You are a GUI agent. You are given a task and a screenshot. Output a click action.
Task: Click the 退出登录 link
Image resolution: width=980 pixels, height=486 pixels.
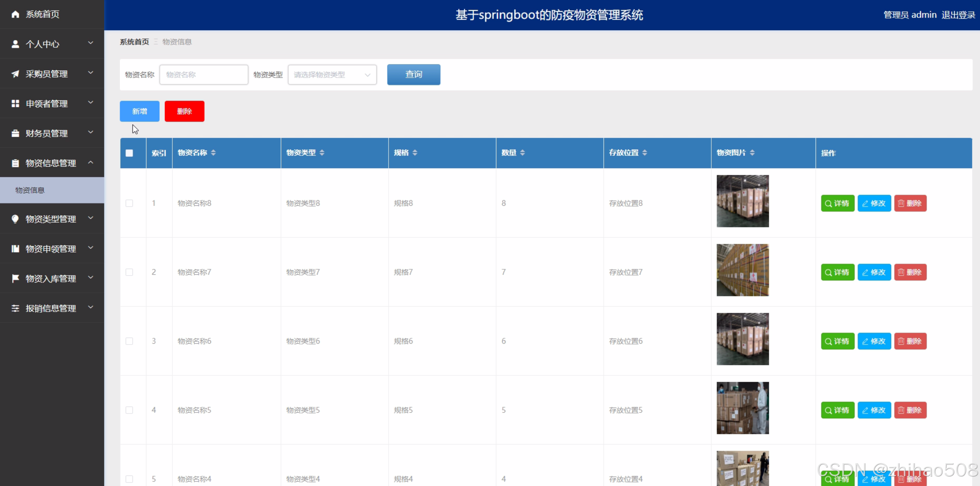coord(958,15)
